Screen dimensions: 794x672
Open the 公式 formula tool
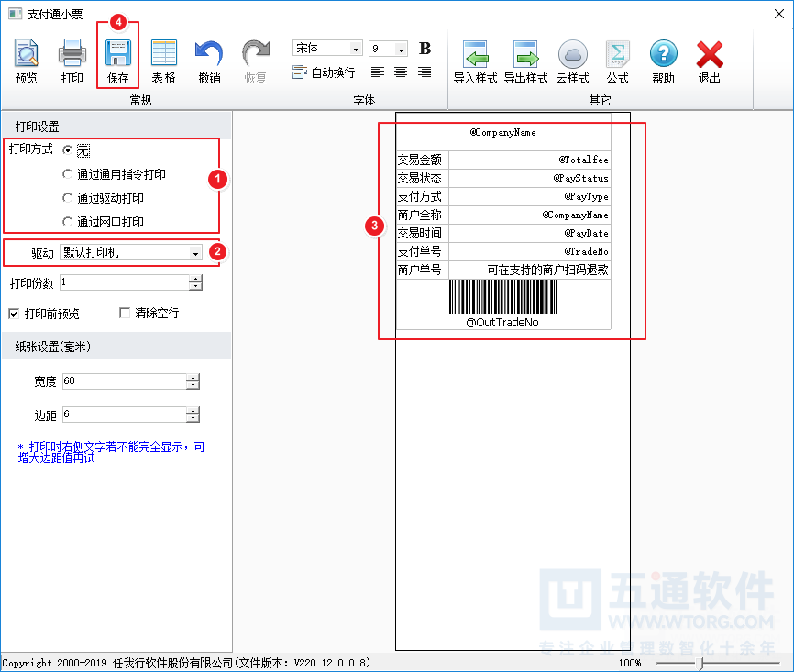click(618, 61)
